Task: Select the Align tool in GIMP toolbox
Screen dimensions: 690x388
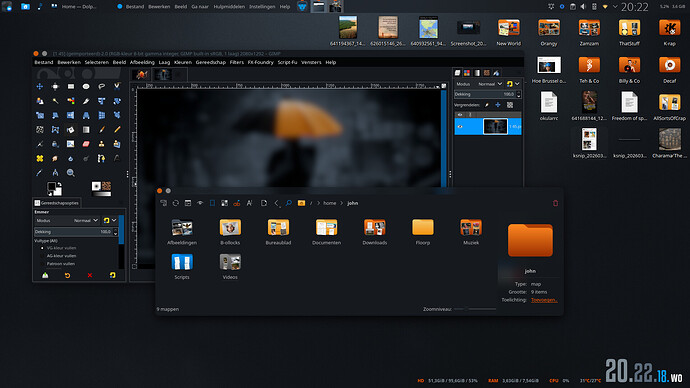Action: pos(55,87)
